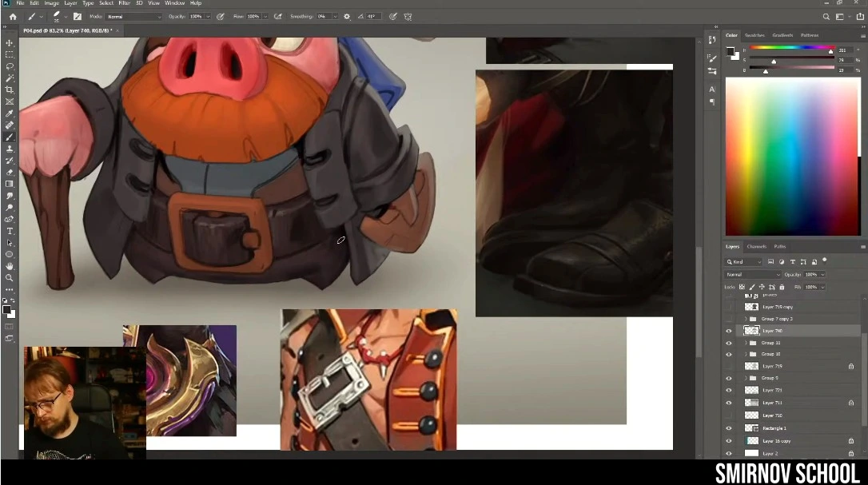The height and width of the screenshot is (485, 868).
Task: Open smoothing options gear icon
Action: [347, 16]
